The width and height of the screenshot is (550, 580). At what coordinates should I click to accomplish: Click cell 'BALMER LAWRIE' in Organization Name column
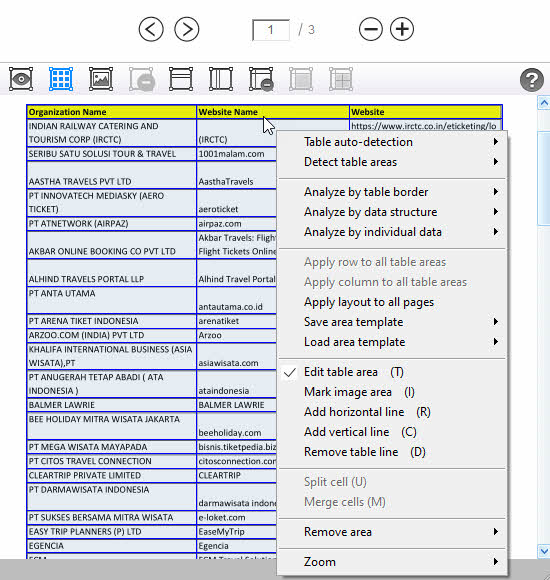pyautogui.click(x=111, y=405)
